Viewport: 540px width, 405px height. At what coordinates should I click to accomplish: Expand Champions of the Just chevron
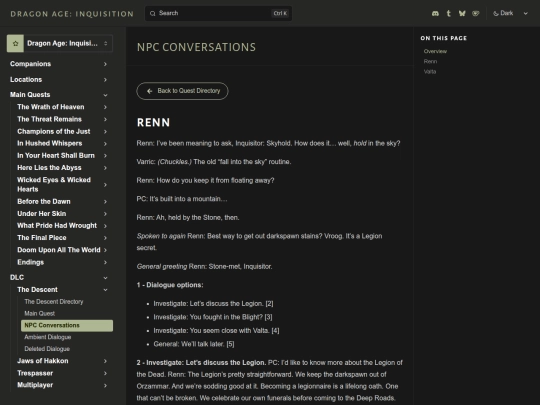(x=105, y=132)
